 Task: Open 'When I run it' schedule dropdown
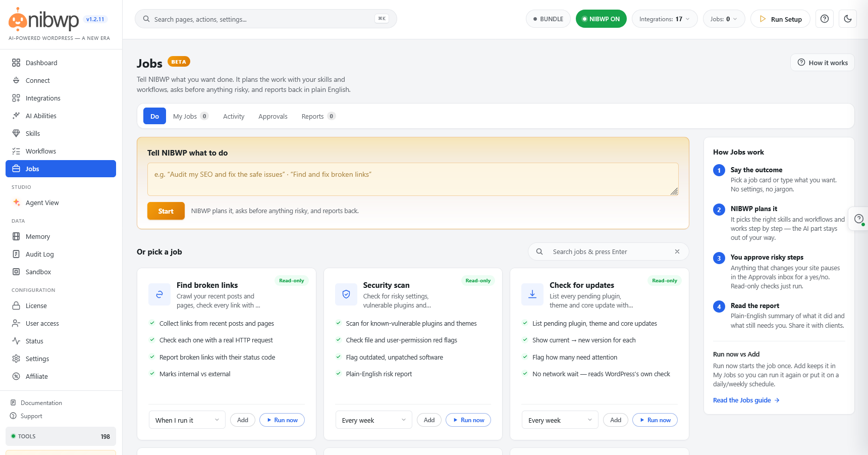187,420
